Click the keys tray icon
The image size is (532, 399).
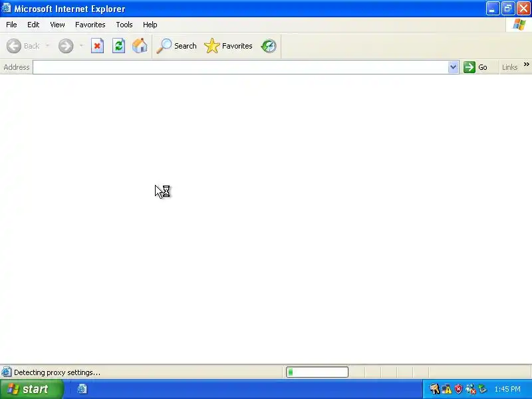(x=435, y=389)
